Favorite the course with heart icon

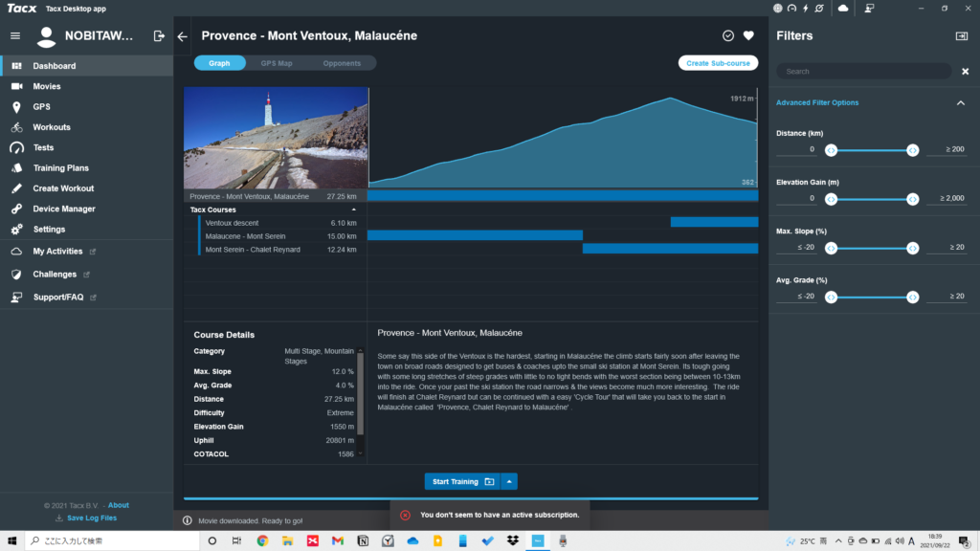click(748, 36)
